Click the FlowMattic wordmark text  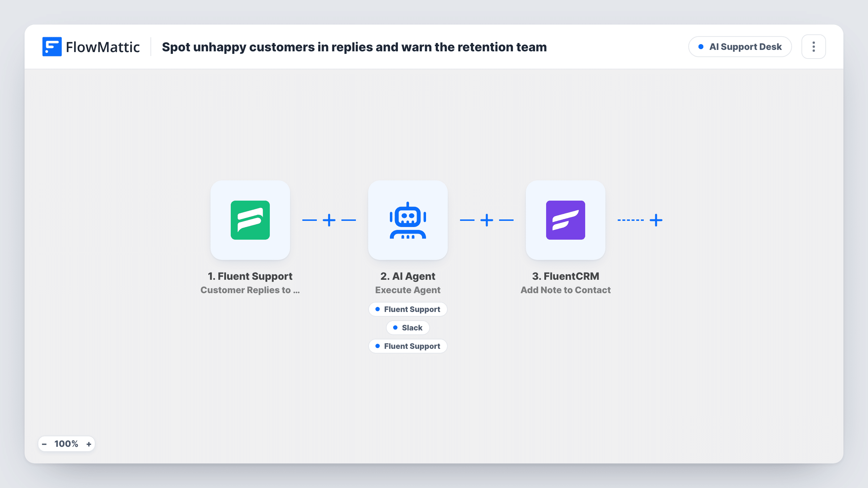103,47
